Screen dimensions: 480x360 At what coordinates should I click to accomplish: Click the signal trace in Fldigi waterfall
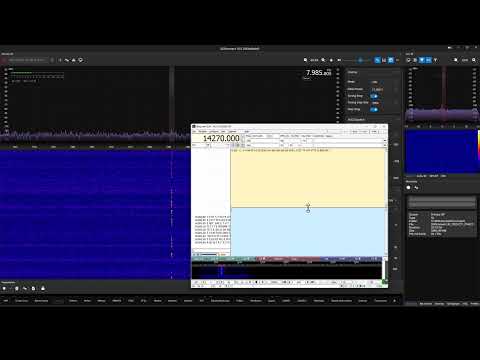pyautogui.click(x=221, y=271)
